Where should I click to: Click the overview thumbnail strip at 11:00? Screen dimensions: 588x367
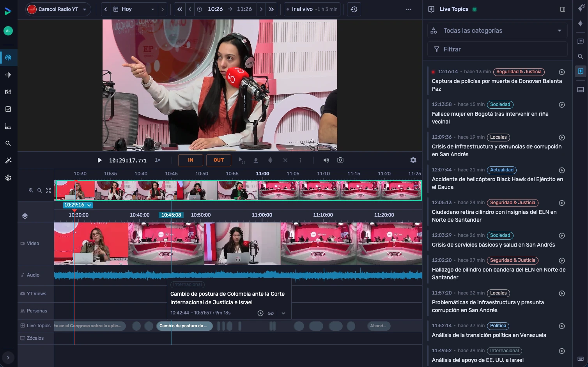tap(262, 191)
